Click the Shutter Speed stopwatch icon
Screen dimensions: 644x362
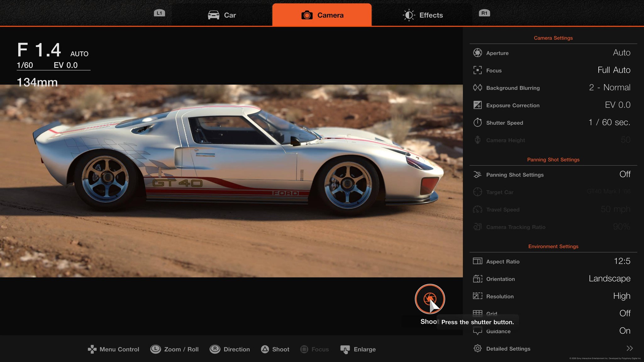pyautogui.click(x=477, y=122)
